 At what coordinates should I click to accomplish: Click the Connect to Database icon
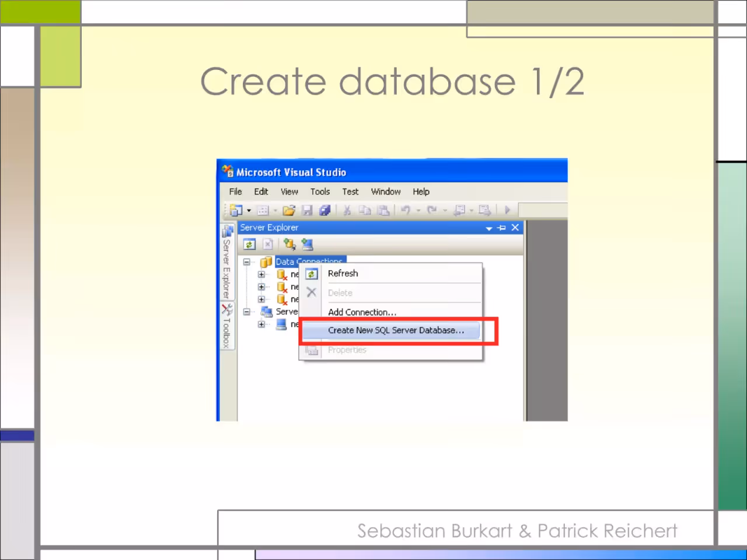(289, 244)
